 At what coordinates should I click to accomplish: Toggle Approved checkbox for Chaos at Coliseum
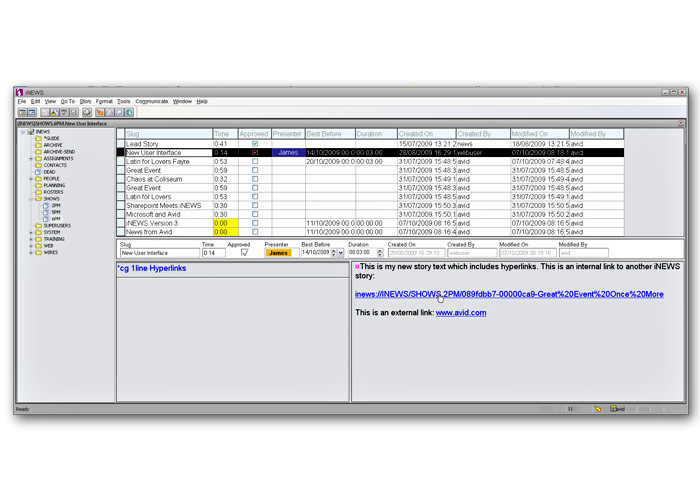[x=255, y=179]
